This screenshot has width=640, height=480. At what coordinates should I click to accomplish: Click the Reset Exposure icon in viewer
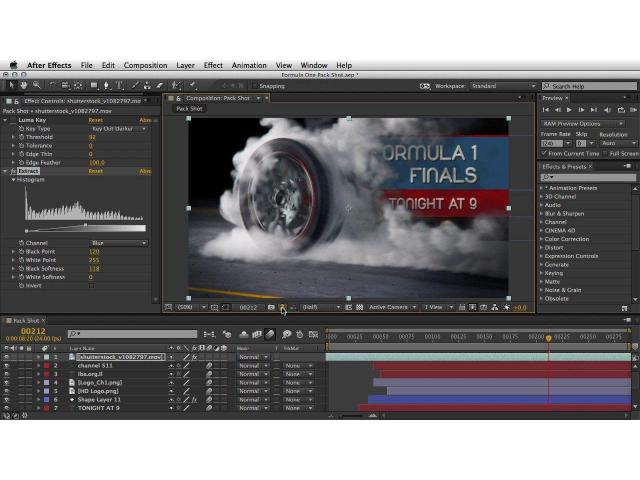coord(507,307)
